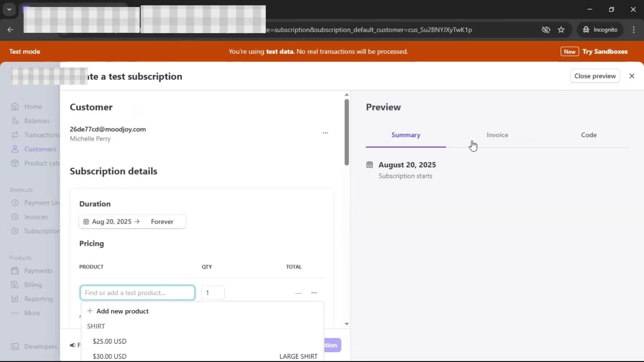
Task: Open customer options three-dot menu
Action: point(325,133)
